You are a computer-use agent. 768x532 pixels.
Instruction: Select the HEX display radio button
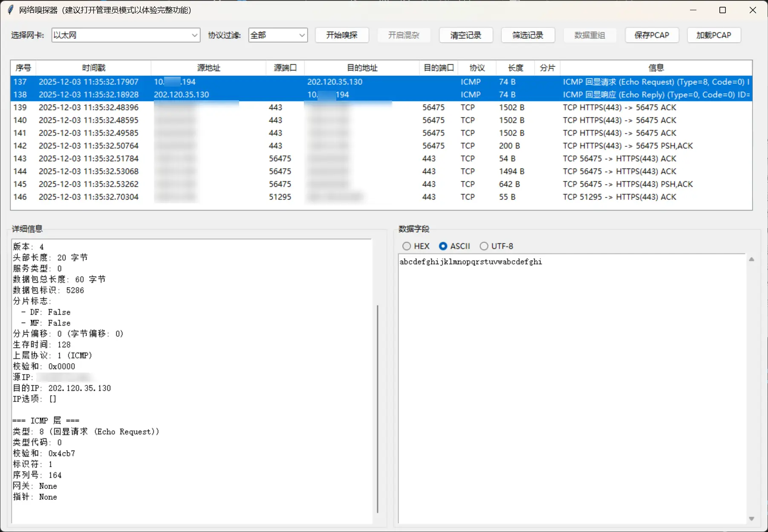click(407, 246)
